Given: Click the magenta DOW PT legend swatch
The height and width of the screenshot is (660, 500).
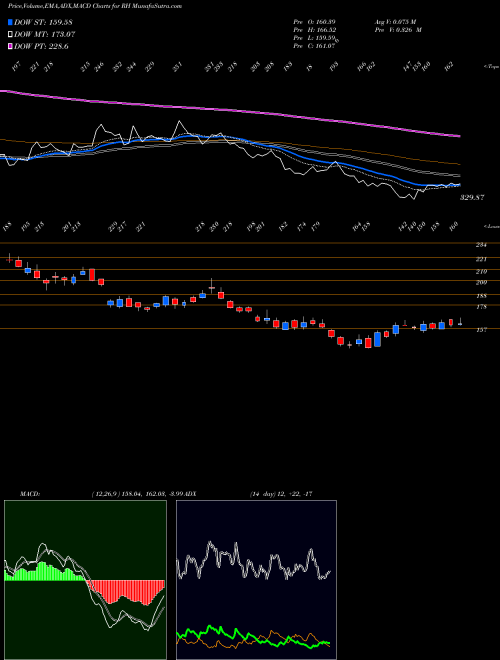Looking at the screenshot, I should [x=10, y=47].
